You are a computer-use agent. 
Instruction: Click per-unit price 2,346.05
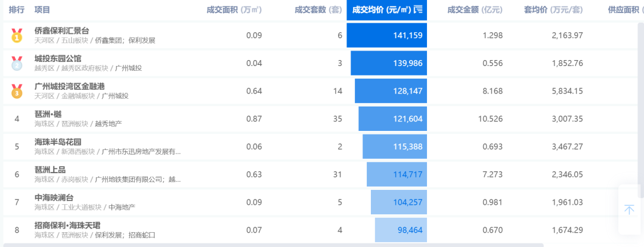pos(568,174)
